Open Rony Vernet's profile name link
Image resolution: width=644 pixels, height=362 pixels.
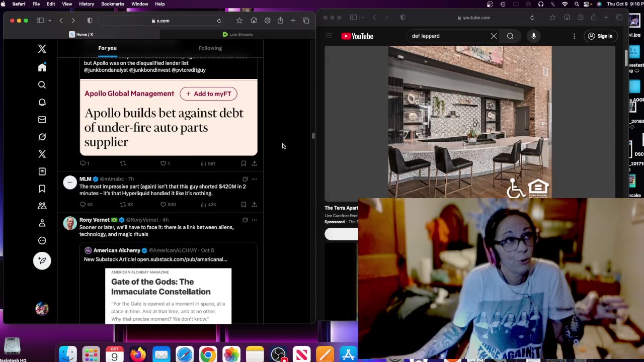[x=95, y=220]
